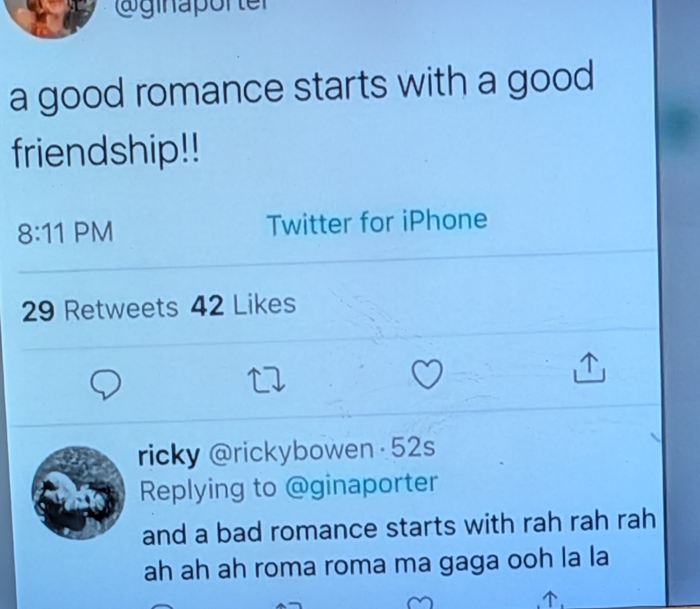Click the 'Twitter for iPhone' source link
Image resolution: width=700 pixels, height=609 pixels.
[x=377, y=222]
